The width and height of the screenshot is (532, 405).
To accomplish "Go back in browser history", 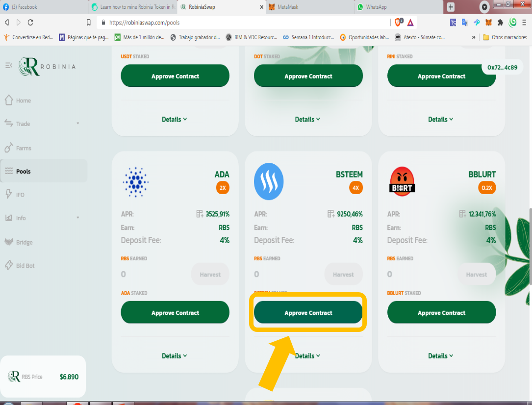I will pos(7,23).
